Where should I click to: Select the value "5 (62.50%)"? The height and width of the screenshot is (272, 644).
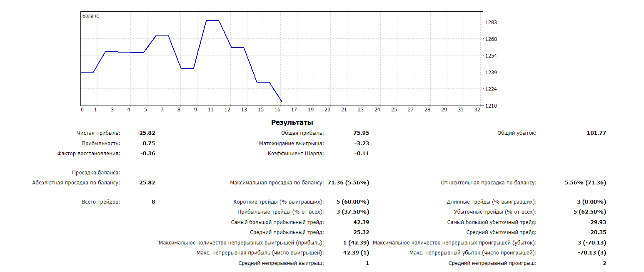pos(590,212)
